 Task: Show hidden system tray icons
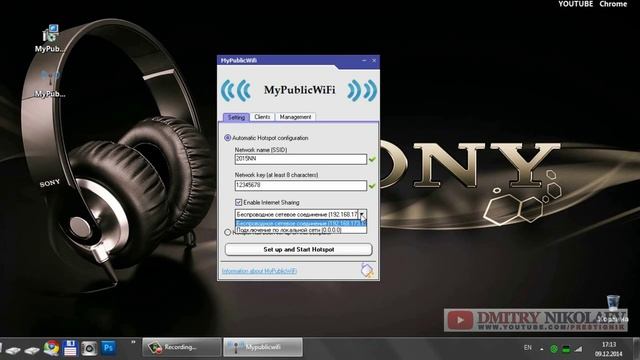click(542, 349)
